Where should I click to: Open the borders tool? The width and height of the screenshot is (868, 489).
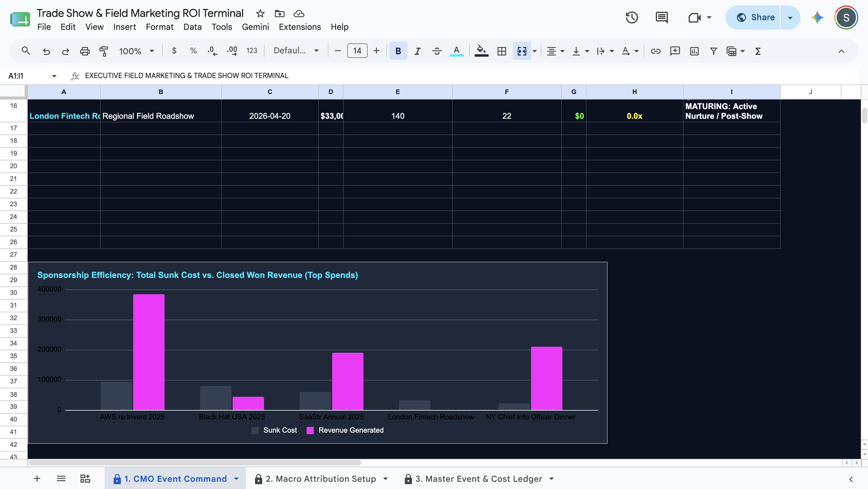tap(502, 51)
